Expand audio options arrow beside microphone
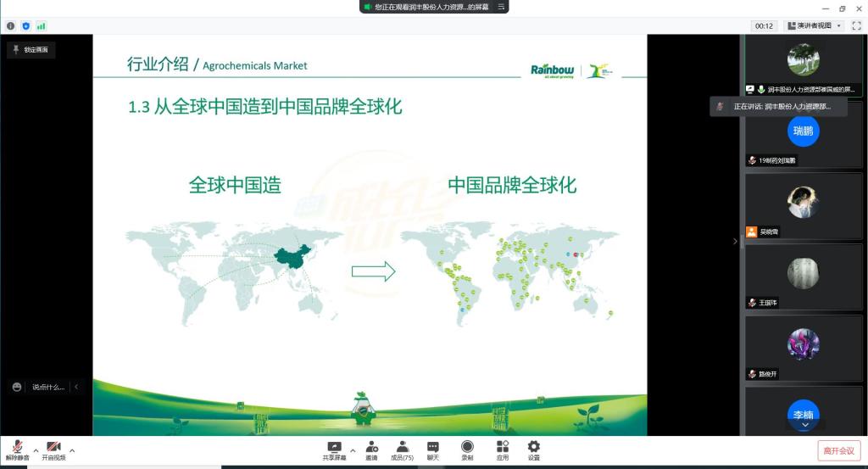 coord(36,450)
